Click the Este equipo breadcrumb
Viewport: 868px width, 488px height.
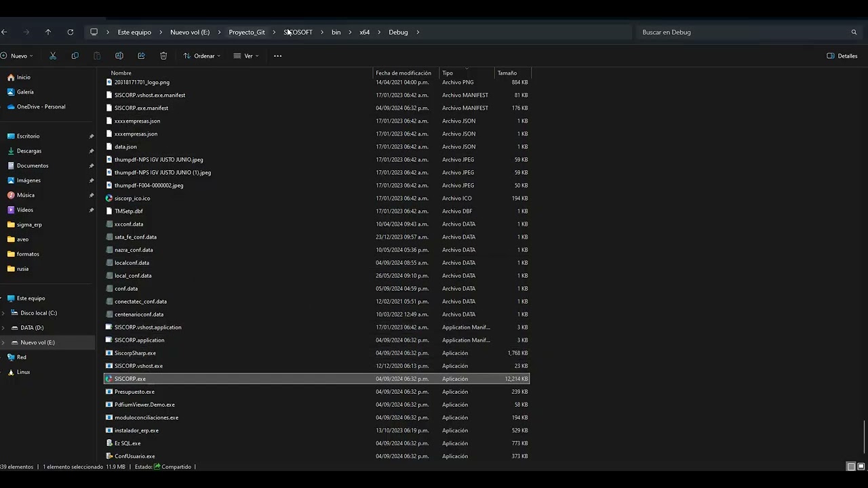coord(134,32)
